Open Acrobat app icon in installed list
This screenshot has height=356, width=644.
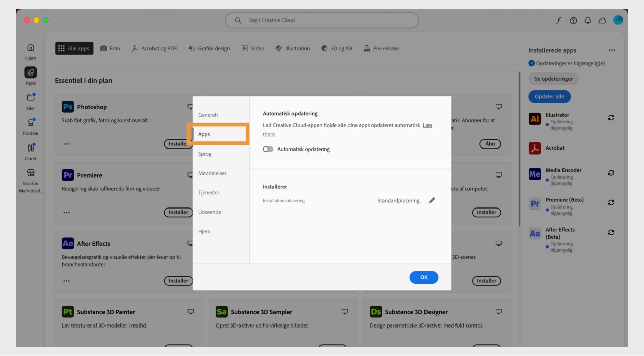coord(535,148)
